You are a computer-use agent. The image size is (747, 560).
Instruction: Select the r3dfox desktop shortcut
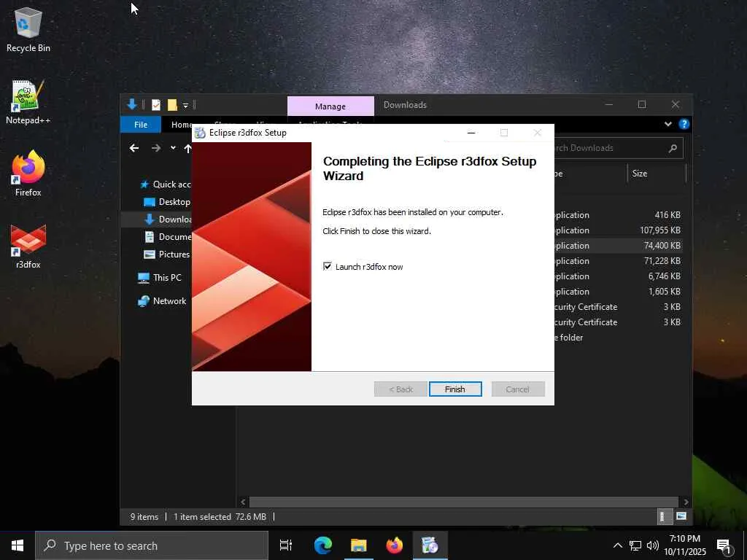(x=28, y=246)
